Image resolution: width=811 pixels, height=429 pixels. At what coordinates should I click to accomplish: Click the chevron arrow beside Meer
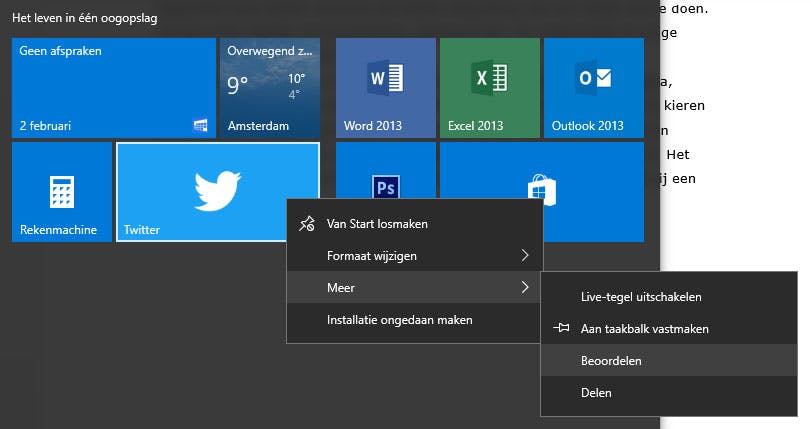pyautogui.click(x=525, y=287)
